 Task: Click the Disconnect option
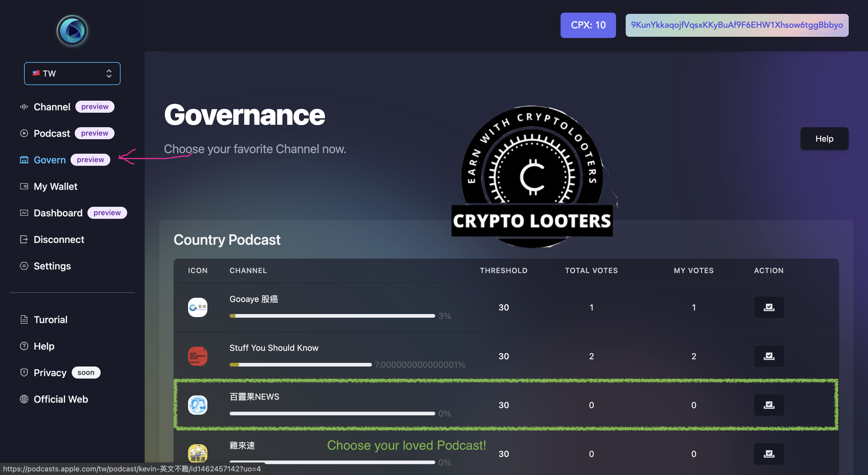(x=59, y=240)
